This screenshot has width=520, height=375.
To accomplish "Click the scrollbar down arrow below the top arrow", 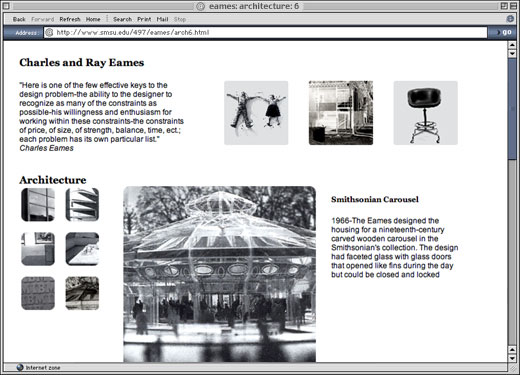I will 512,54.
